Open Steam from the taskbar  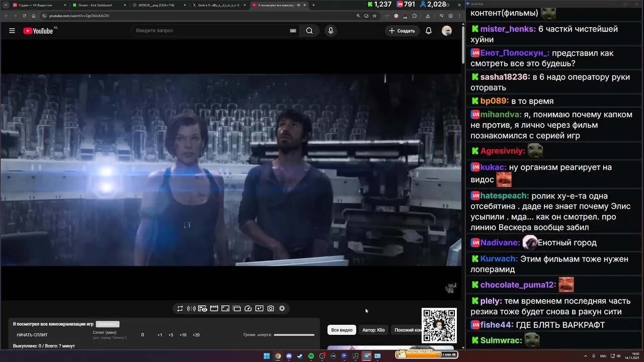point(300,356)
